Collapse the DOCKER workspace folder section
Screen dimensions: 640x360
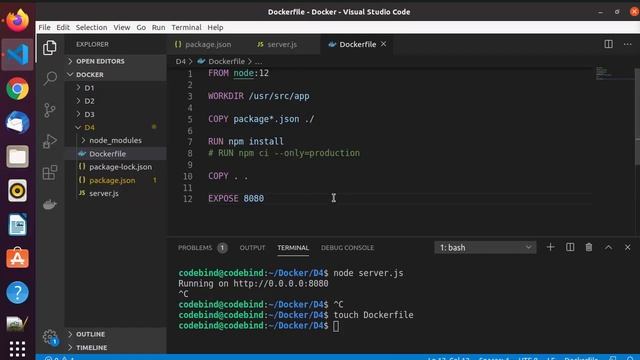(x=116, y=75)
